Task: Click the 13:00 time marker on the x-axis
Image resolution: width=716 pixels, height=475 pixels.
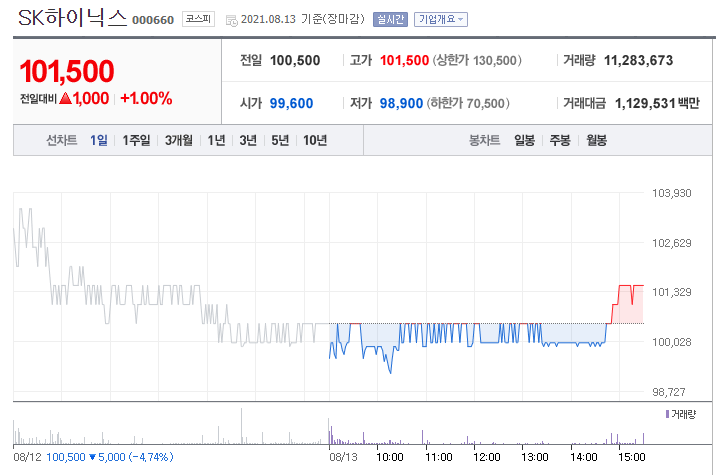Action: (x=535, y=457)
